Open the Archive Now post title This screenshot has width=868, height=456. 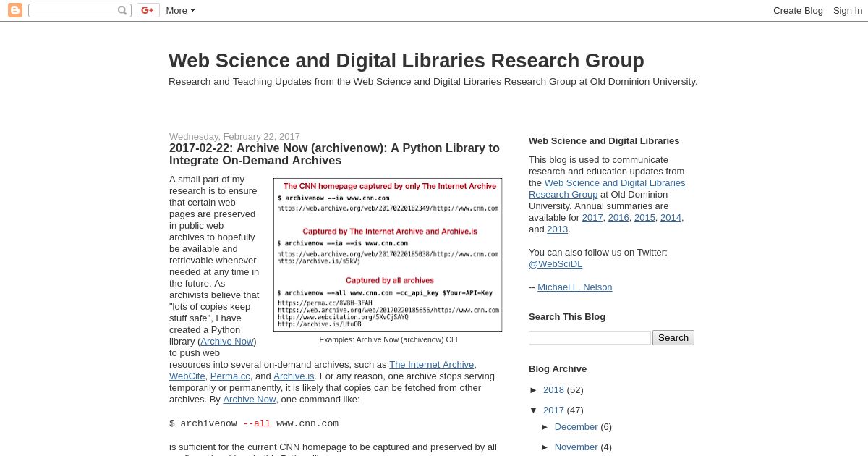click(334, 154)
